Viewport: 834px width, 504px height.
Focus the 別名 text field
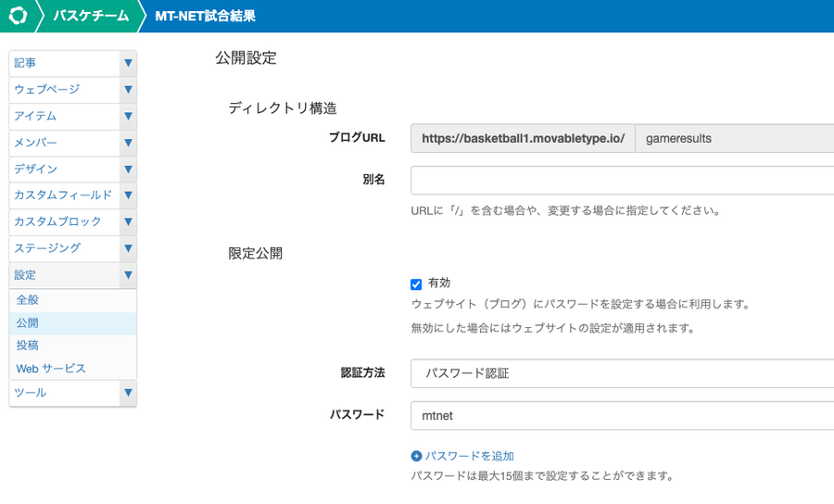(623, 180)
